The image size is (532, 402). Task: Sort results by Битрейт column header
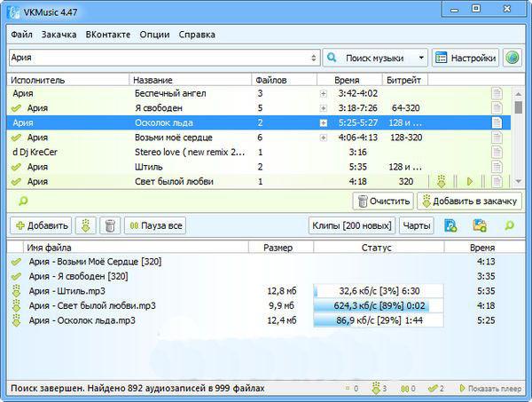pyautogui.click(x=405, y=80)
